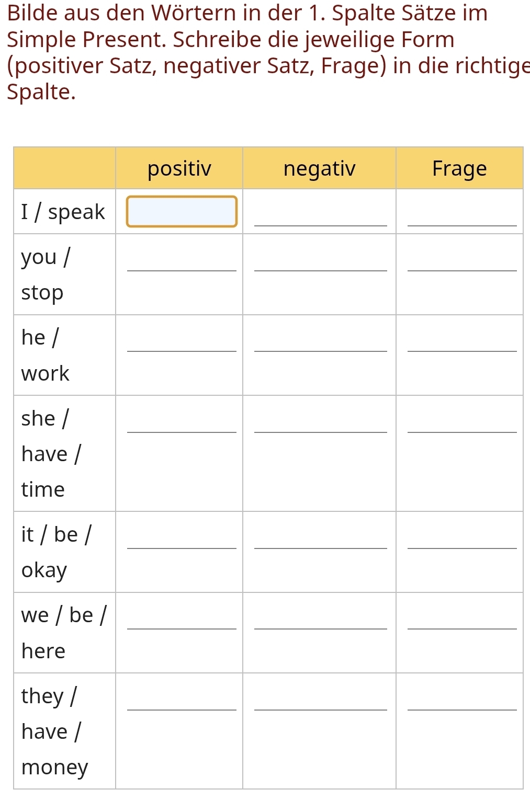Focus positive blank for 'we / be / here'
The width and height of the screenshot is (530, 812).
tap(182, 615)
